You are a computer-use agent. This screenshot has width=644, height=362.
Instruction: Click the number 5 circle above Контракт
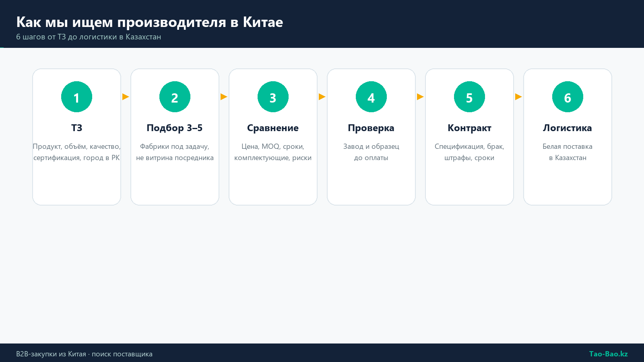(x=469, y=97)
